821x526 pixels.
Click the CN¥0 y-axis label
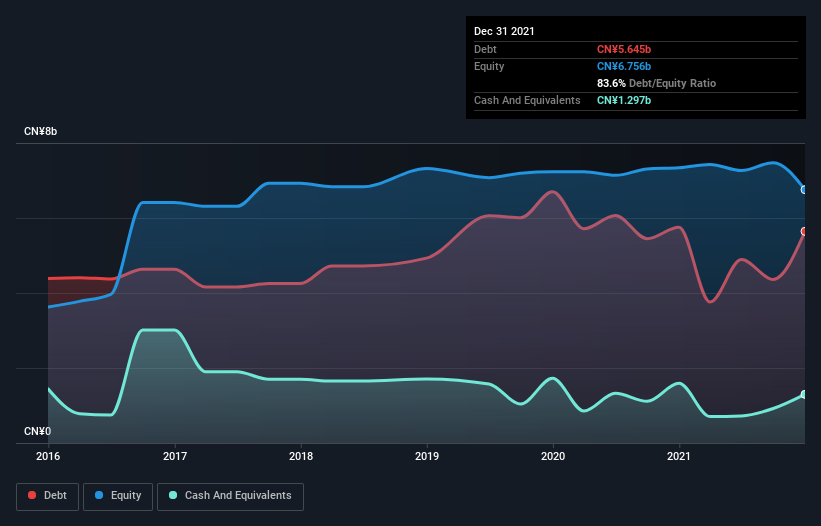pyautogui.click(x=38, y=431)
